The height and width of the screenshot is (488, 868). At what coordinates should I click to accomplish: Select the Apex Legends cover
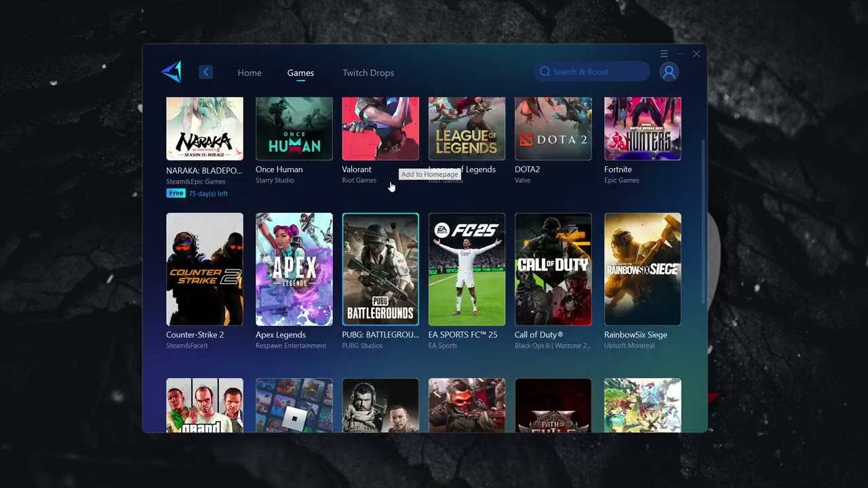click(294, 269)
